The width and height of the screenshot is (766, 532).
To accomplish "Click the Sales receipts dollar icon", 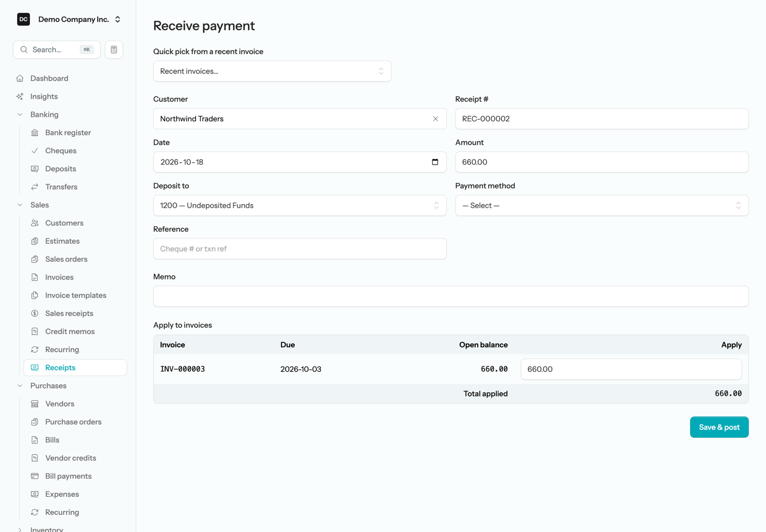I will pos(35,313).
